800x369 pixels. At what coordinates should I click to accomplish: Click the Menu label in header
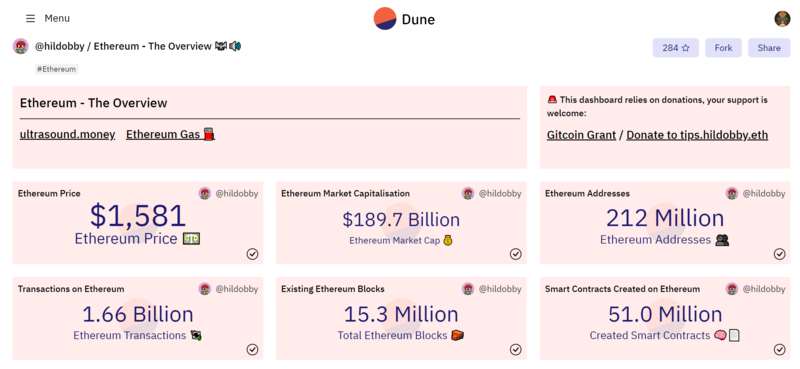click(x=57, y=18)
